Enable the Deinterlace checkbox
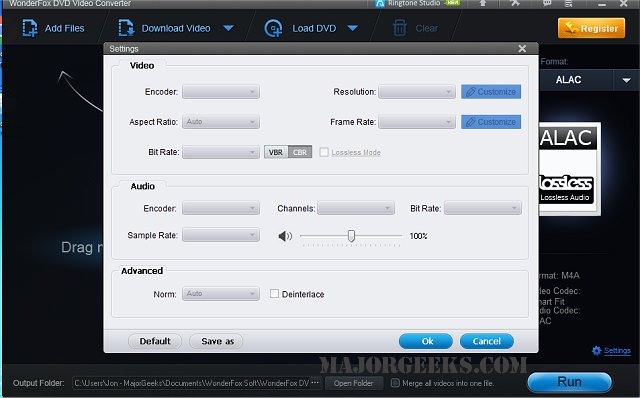640x398 pixels. (x=274, y=294)
